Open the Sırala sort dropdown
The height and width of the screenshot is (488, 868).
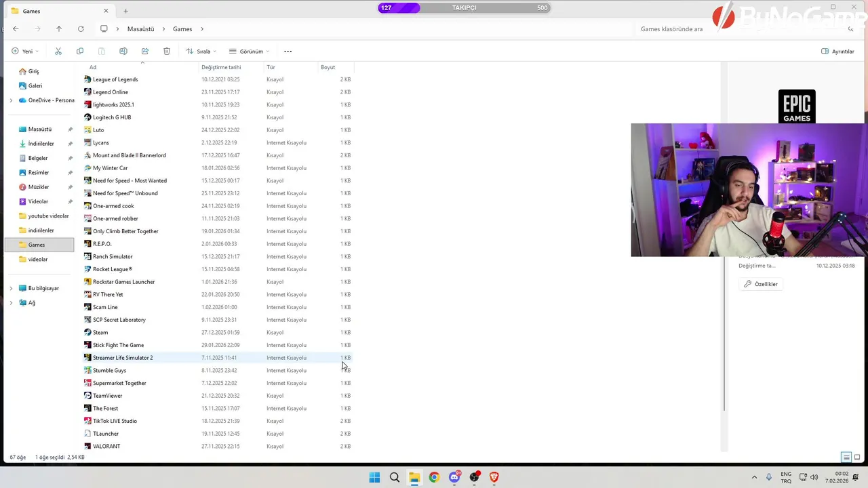point(201,52)
